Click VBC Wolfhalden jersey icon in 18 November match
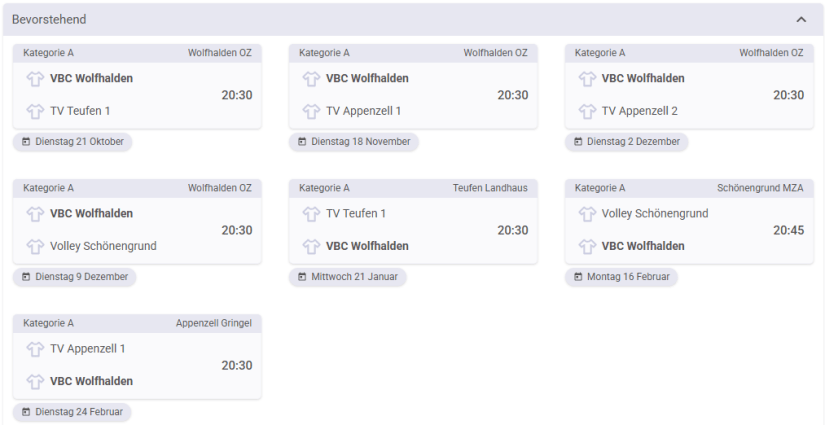 point(310,78)
